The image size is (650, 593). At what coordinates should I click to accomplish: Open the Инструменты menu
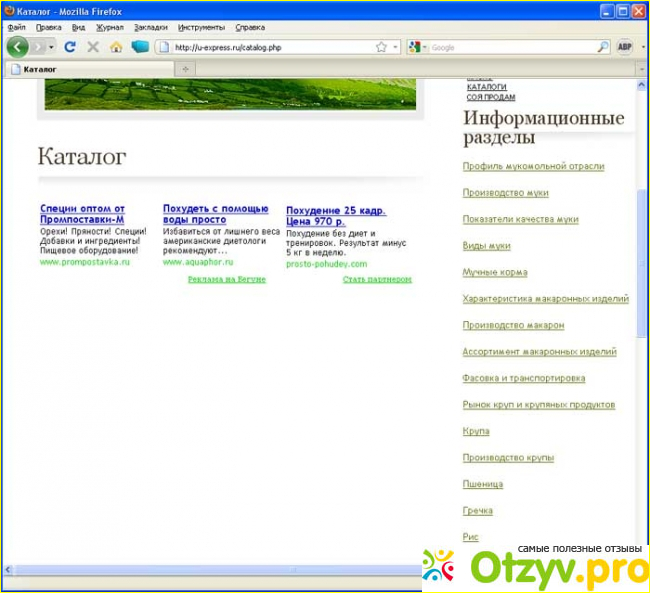point(201,28)
